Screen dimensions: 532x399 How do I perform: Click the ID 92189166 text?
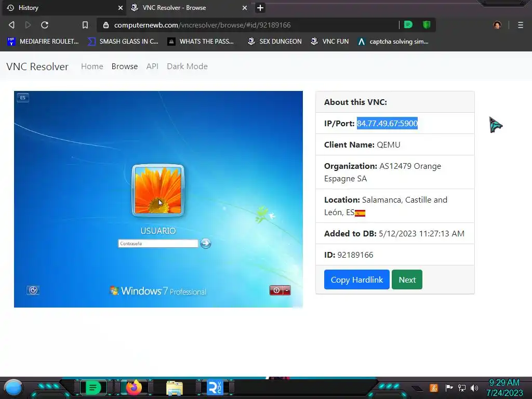coord(349,255)
